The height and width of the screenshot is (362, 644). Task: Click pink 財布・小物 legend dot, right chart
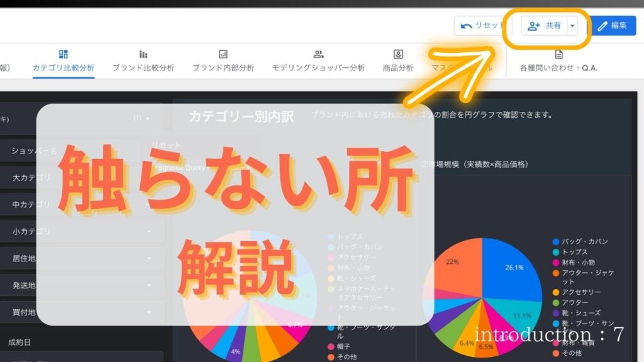pyautogui.click(x=556, y=263)
